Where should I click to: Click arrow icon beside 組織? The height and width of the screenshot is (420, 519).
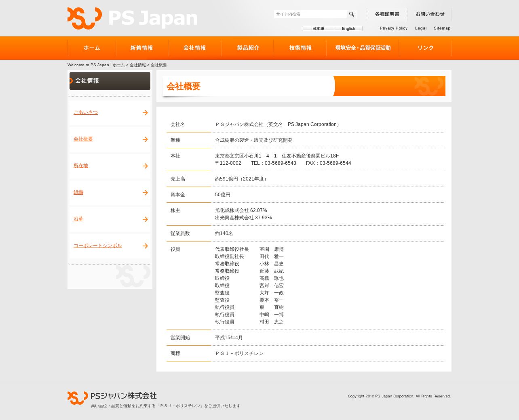pos(145,193)
